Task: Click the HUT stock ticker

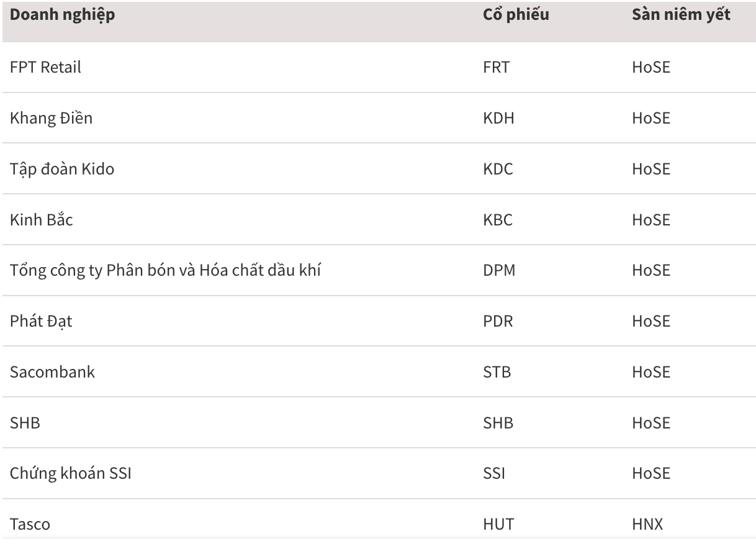Action: (498, 525)
